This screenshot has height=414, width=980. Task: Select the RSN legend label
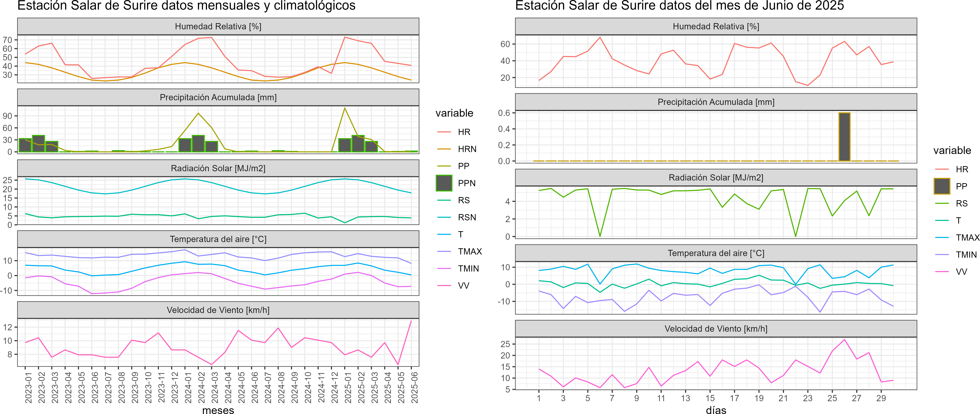(x=467, y=217)
